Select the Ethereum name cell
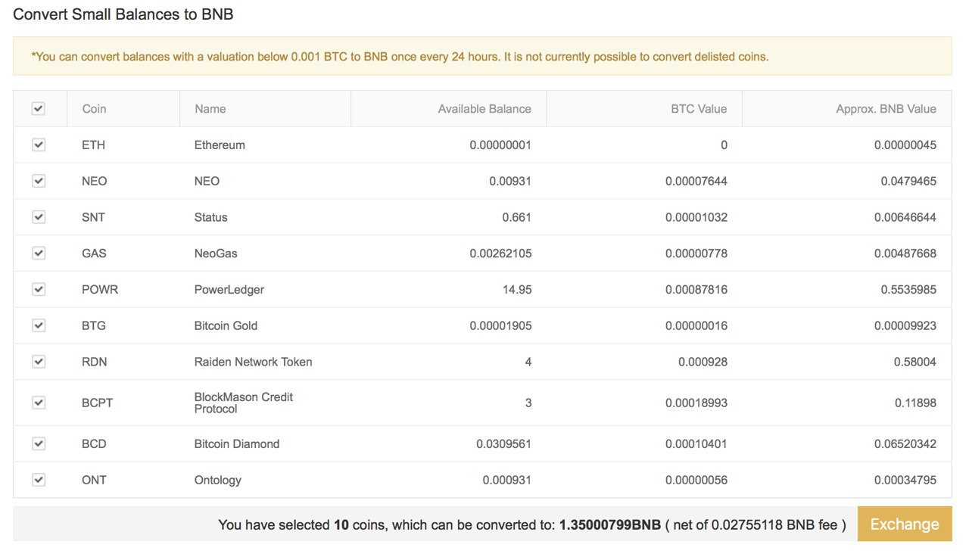969x560 pixels. pos(220,145)
